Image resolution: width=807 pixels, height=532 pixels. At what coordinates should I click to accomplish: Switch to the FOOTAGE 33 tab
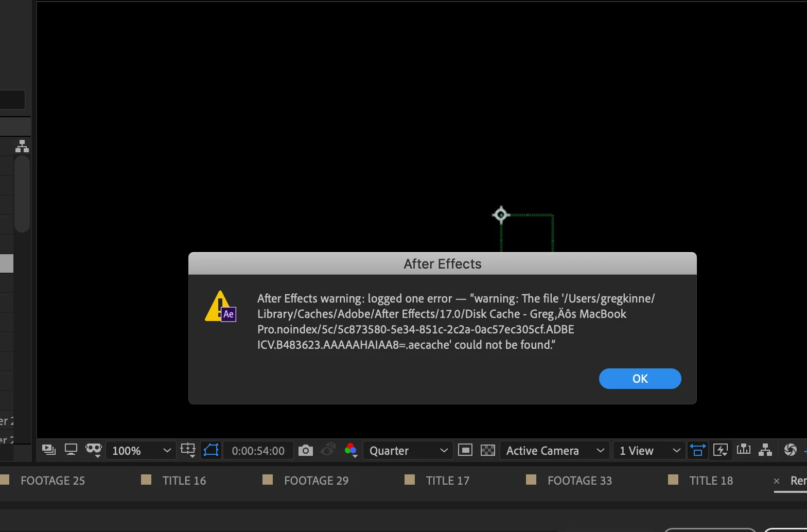(580, 481)
